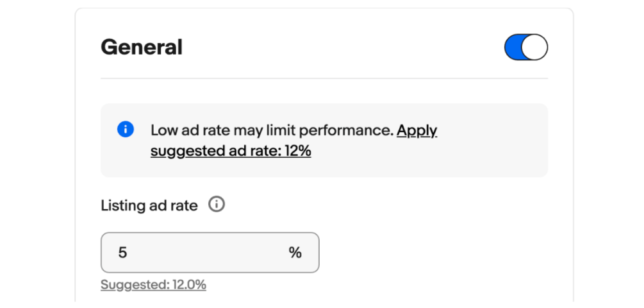The width and height of the screenshot is (644, 308).
Task: Click the empty area inside the ad rate field
Action: pos(205,253)
